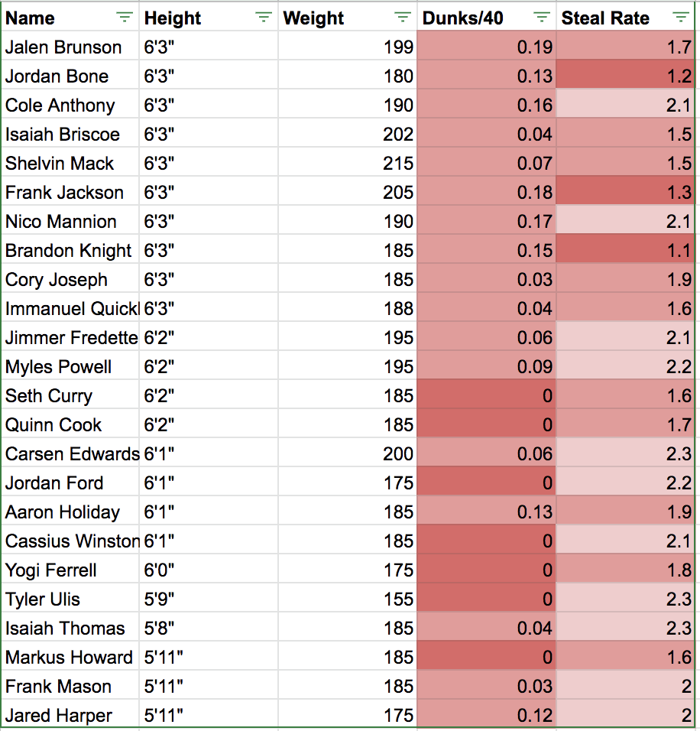Select Seth Curry's dark red dunks cell

click(x=486, y=396)
